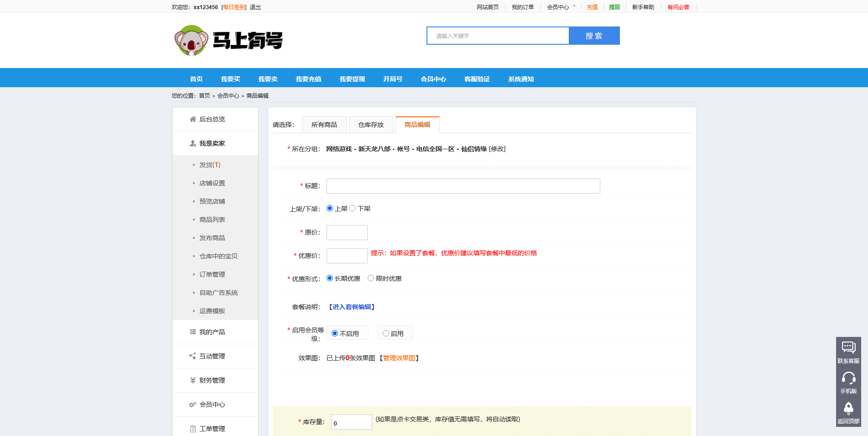Open 我要充值 navigation item
This screenshot has height=436, width=868.
coord(309,79)
